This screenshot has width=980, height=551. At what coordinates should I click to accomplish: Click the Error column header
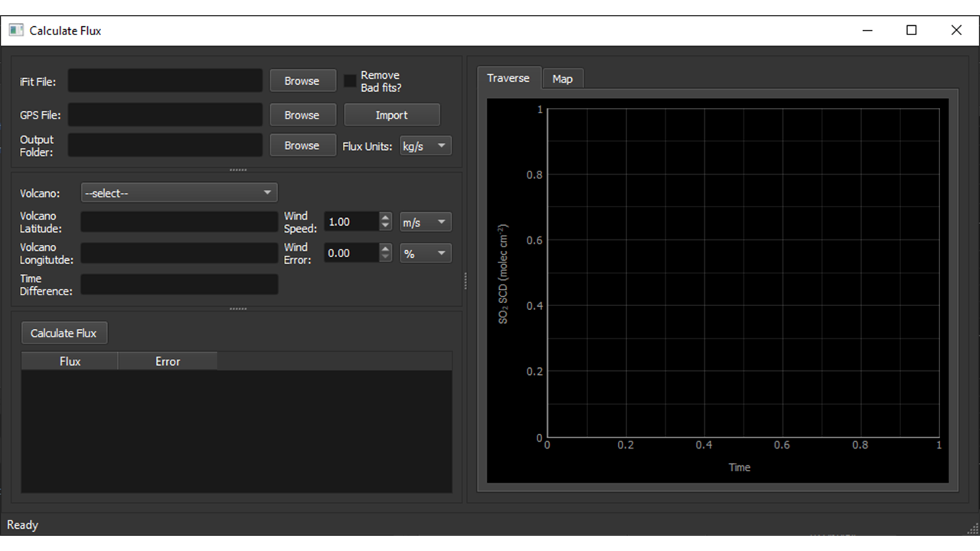coord(168,361)
